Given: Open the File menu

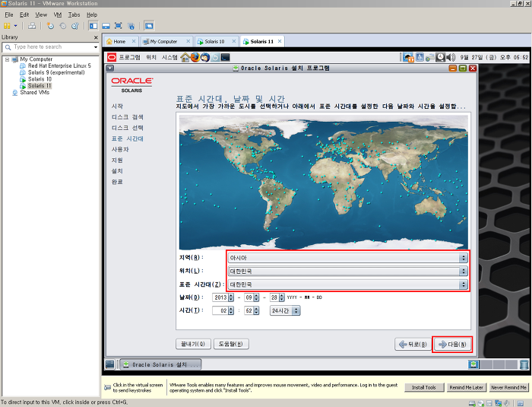Looking at the screenshot, I should point(9,14).
